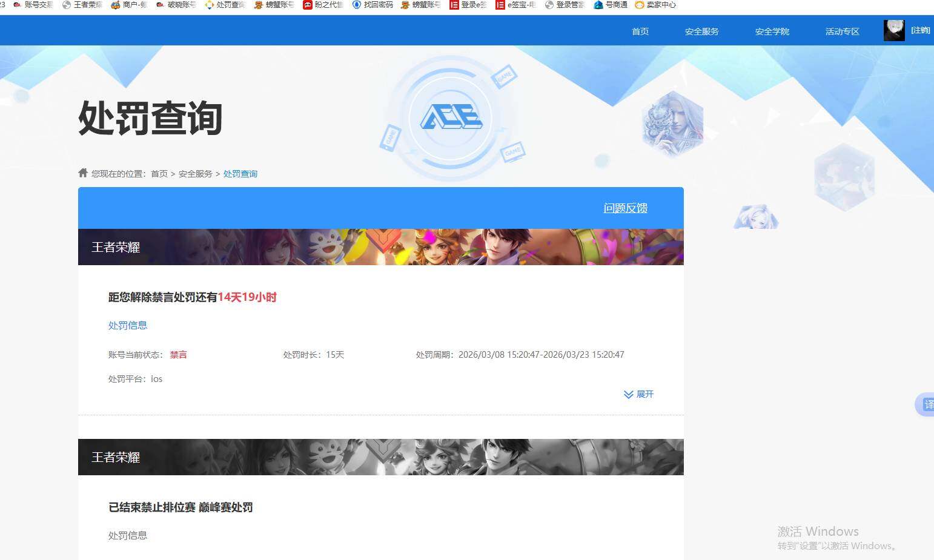Open the 登录管家 bookmark
Viewport: 934px width, 560px height.
566,5
